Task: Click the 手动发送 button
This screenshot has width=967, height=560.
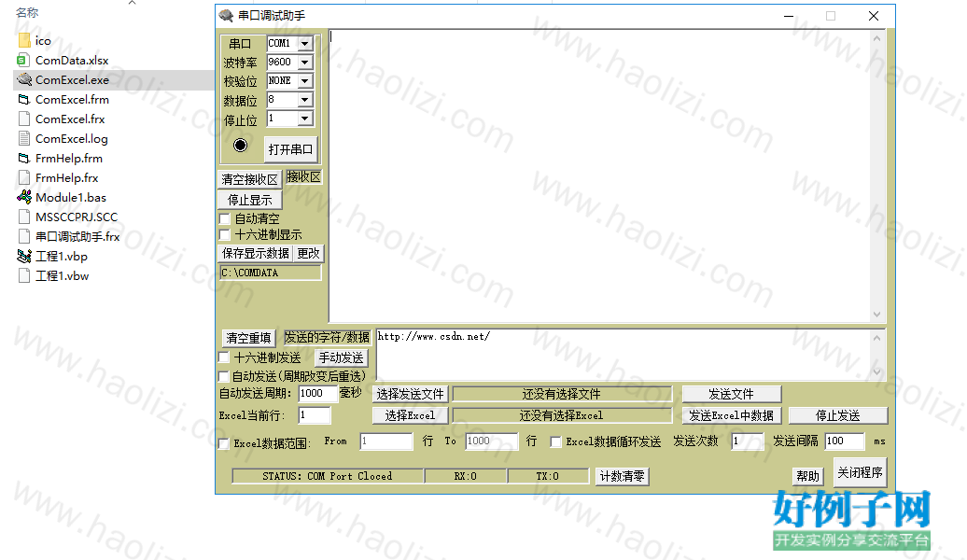Action: (341, 357)
